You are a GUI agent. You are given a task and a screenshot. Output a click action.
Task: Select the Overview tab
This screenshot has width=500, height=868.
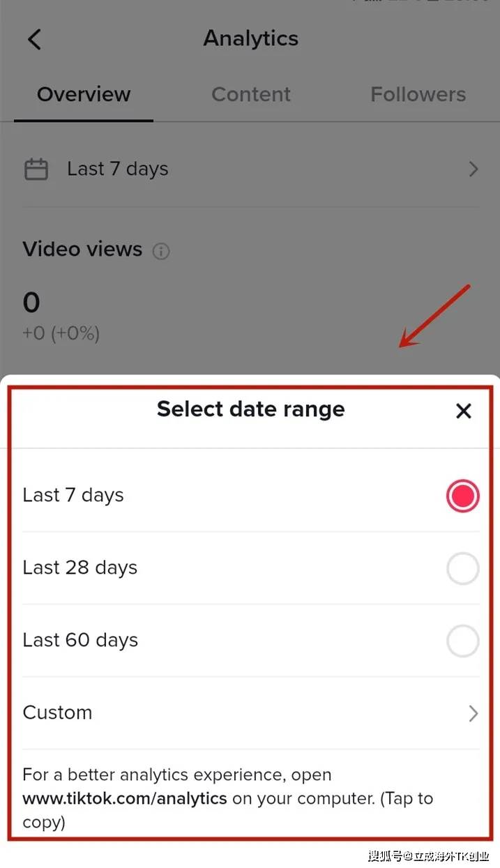[x=84, y=94]
